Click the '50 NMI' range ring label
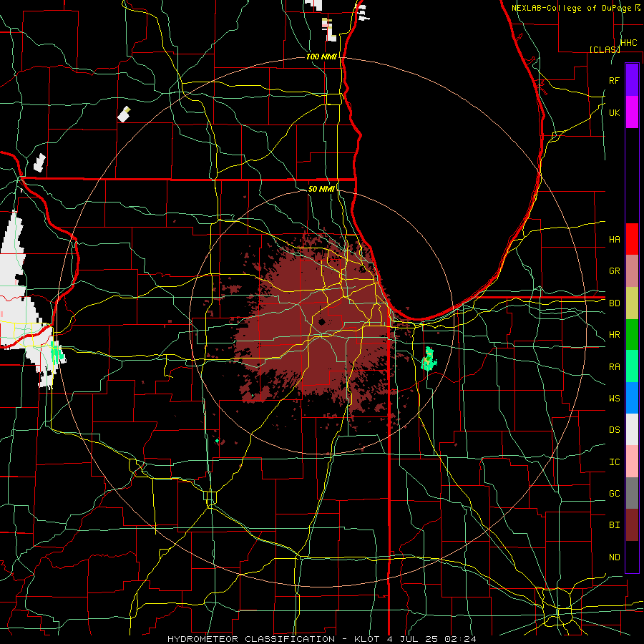The image size is (644, 644). pos(321,189)
